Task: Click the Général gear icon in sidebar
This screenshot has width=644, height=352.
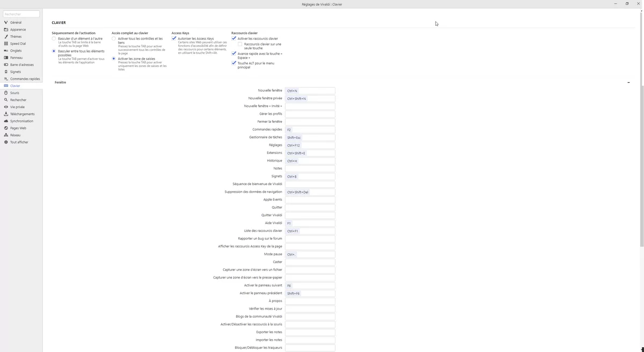Action: click(x=6, y=23)
